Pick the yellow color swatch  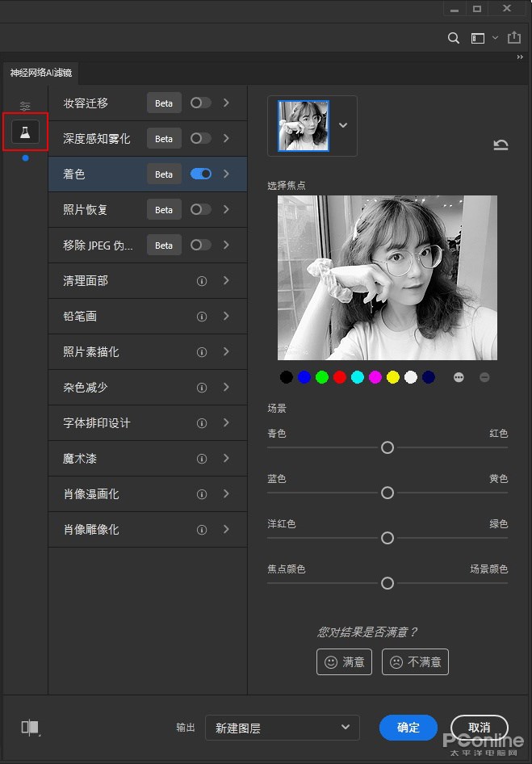click(393, 377)
